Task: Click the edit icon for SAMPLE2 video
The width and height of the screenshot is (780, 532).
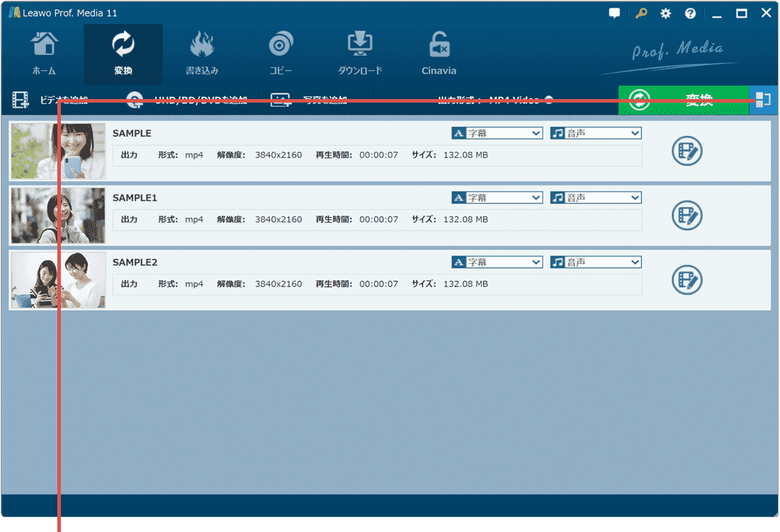Action: pyautogui.click(x=687, y=279)
